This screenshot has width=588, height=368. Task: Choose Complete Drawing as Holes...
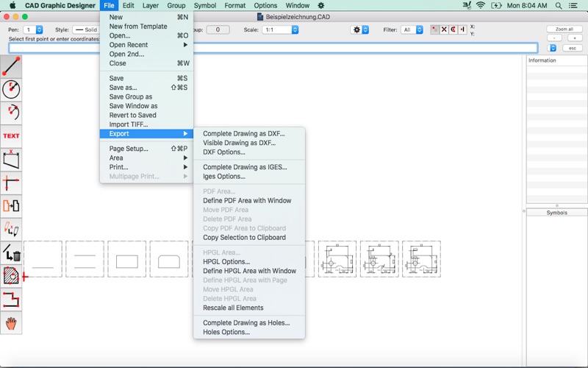point(249,322)
